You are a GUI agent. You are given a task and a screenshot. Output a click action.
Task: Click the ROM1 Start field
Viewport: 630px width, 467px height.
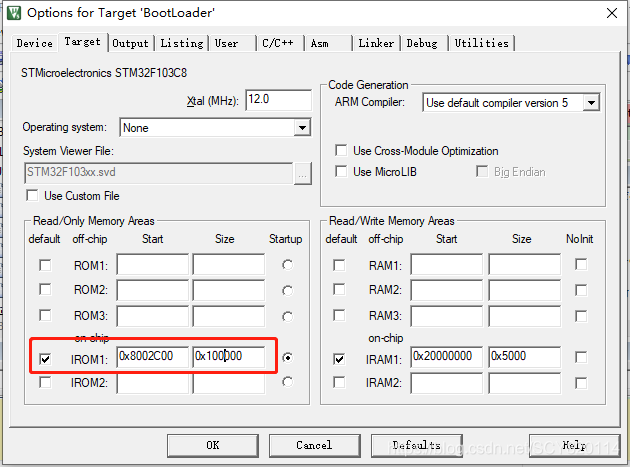point(152,264)
